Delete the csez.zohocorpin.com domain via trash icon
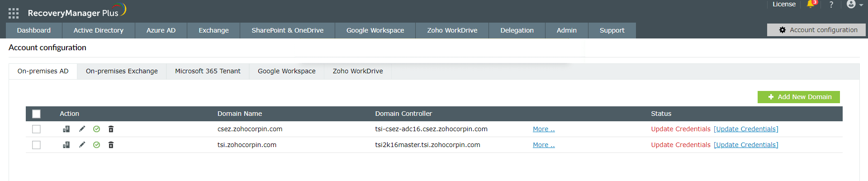 [111, 129]
